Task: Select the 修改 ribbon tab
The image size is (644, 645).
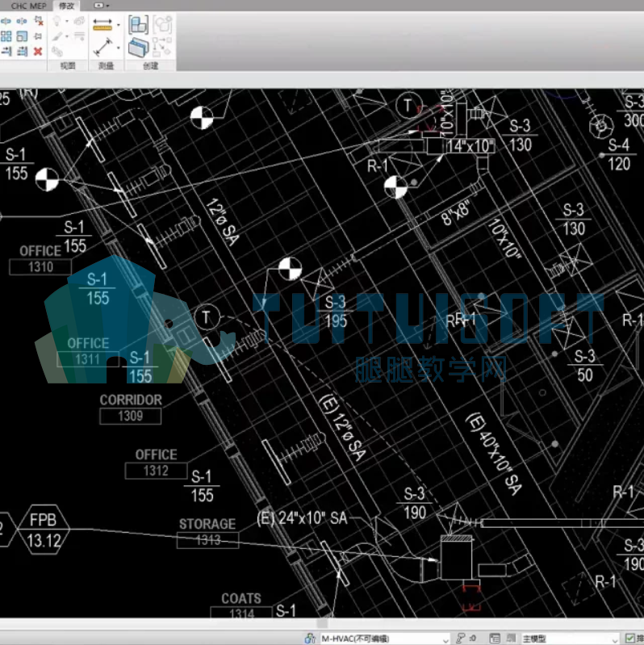Action: click(x=67, y=6)
